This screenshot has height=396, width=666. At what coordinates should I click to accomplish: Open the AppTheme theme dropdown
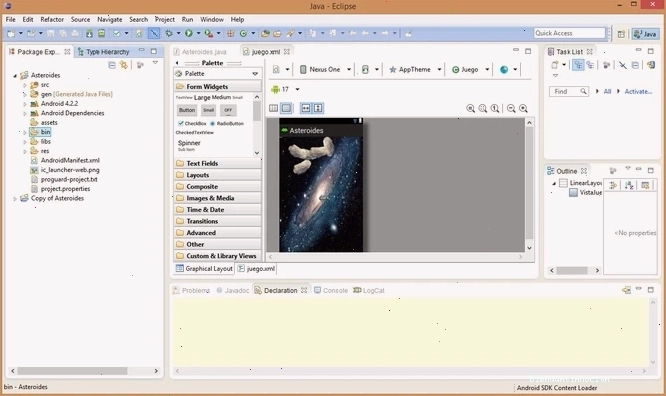click(415, 70)
